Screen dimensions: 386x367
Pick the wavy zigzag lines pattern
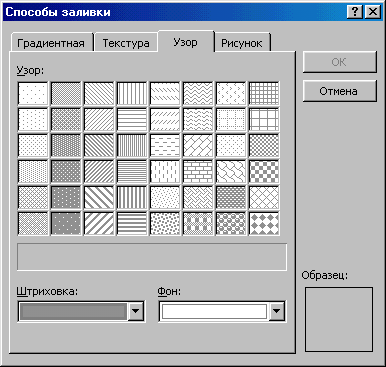click(x=198, y=93)
